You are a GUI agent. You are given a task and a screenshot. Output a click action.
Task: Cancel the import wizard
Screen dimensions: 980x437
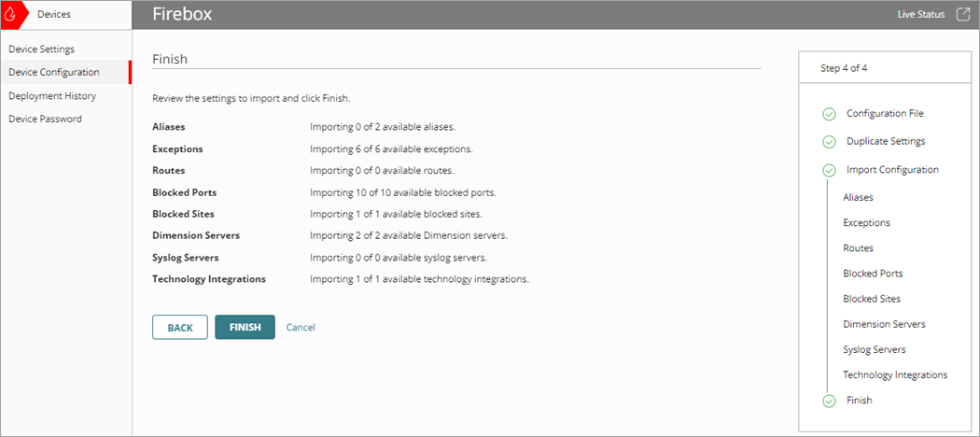[x=301, y=327]
